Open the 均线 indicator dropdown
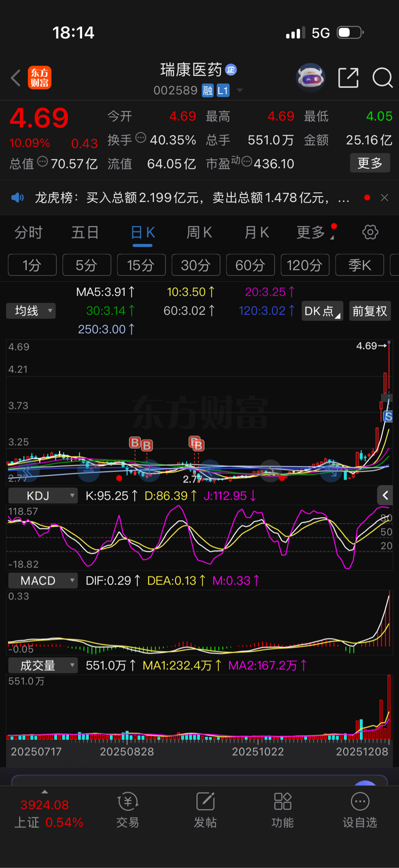Screen dimensions: 399x868 point(31,311)
